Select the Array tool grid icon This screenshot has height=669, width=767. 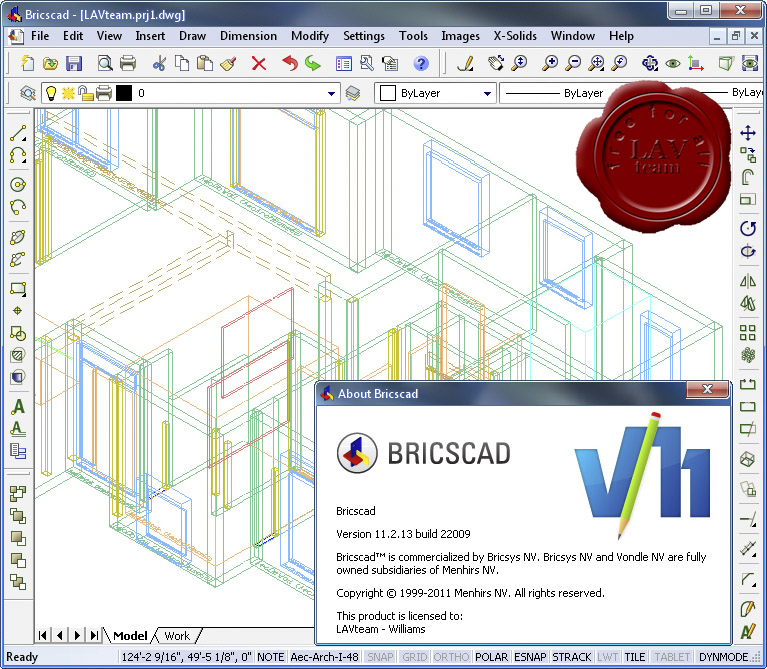click(x=748, y=333)
